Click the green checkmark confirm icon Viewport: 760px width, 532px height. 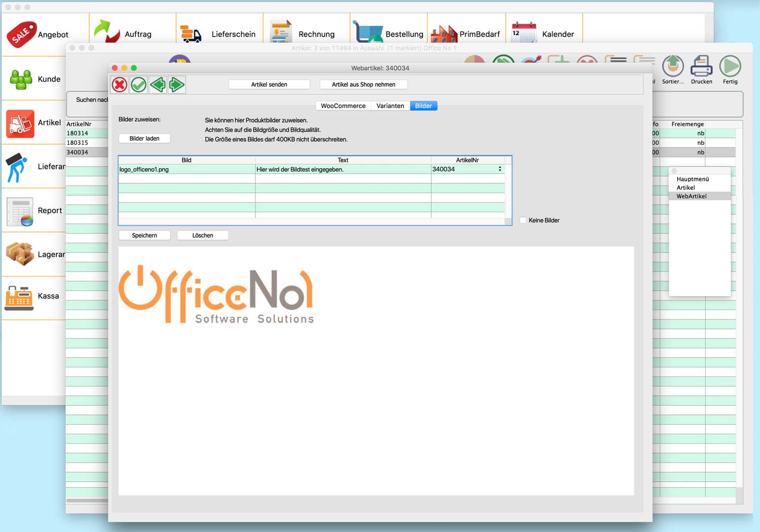pos(139,85)
